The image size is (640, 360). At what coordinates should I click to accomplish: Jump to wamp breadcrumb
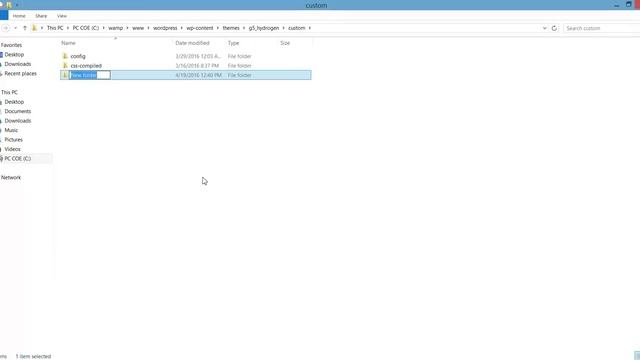(116, 28)
